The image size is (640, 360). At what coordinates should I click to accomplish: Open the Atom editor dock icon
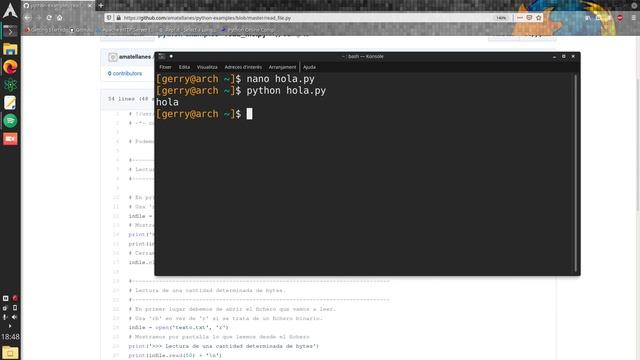(10, 85)
